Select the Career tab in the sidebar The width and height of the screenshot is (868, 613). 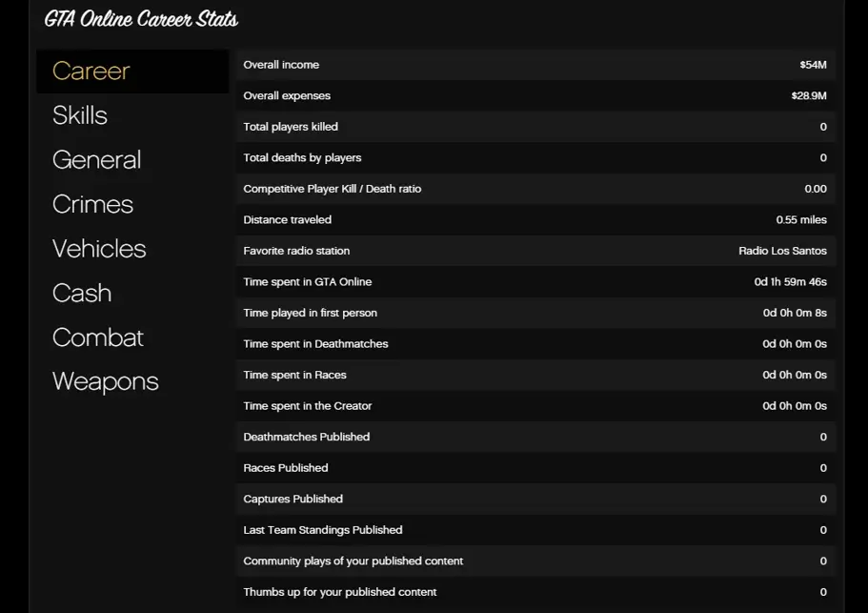[91, 72]
